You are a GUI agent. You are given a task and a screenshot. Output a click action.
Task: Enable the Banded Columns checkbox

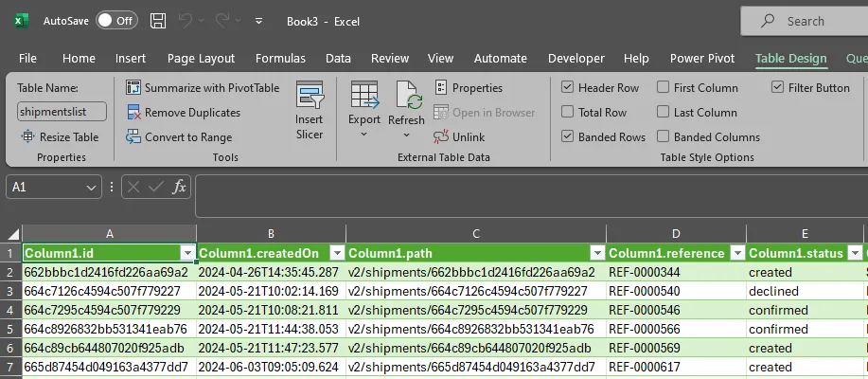tap(663, 136)
